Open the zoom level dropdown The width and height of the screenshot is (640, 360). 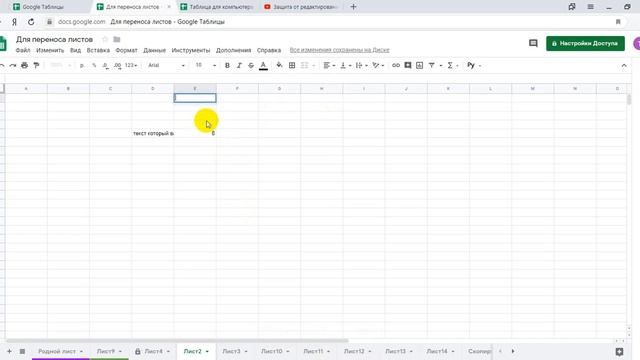60,65
